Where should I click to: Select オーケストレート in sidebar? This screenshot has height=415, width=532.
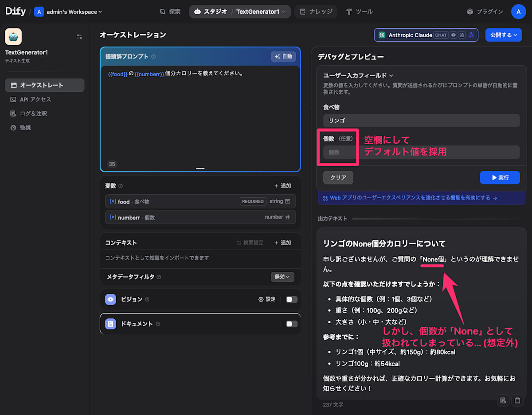(44, 85)
